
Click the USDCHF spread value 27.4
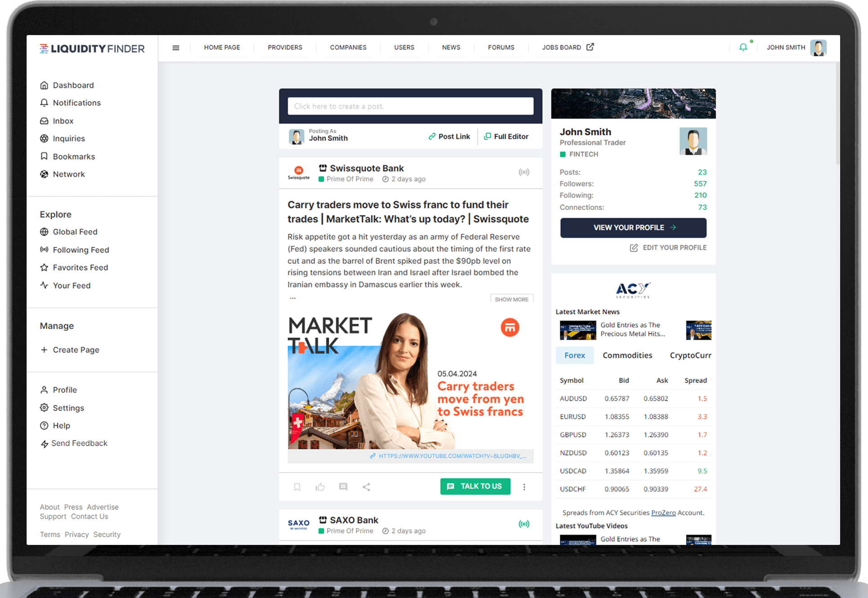point(700,489)
